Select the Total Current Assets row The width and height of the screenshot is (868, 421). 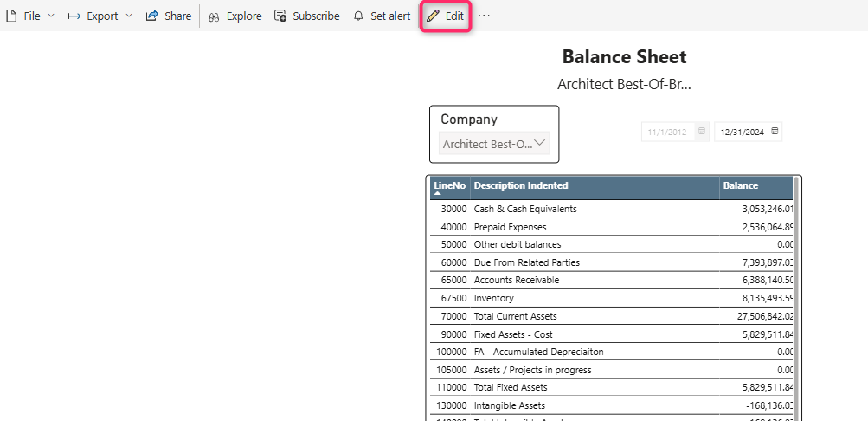tap(516, 316)
